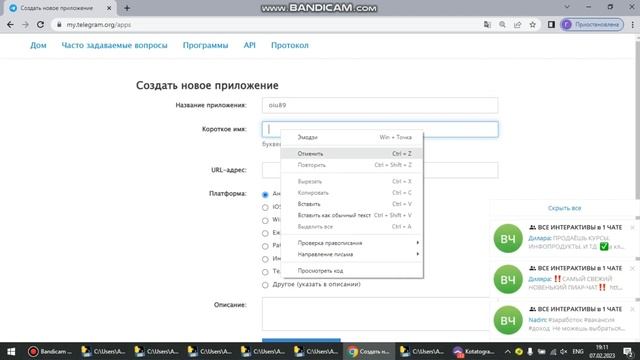Click the 'Название приложения' input field
640x360 pixels.
[380, 105]
